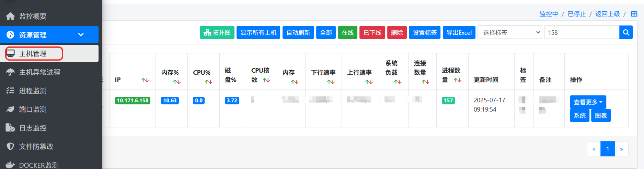The height and width of the screenshot is (169, 644).
Task: Go to 进程监测 page
Action: pos(33,91)
